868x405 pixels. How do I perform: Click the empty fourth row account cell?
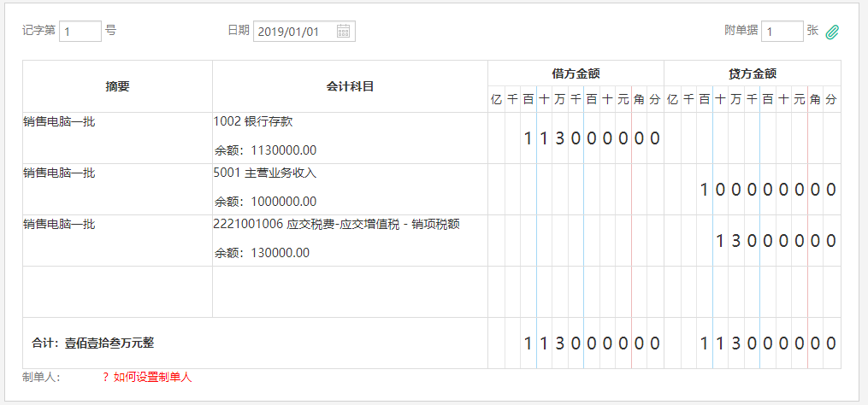click(350, 291)
